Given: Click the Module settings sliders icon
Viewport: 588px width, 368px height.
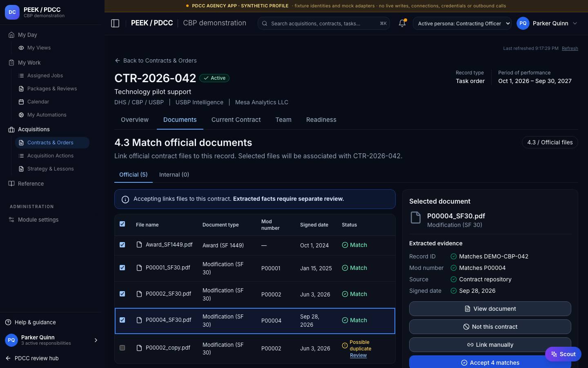Looking at the screenshot, I should click(11, 220).
